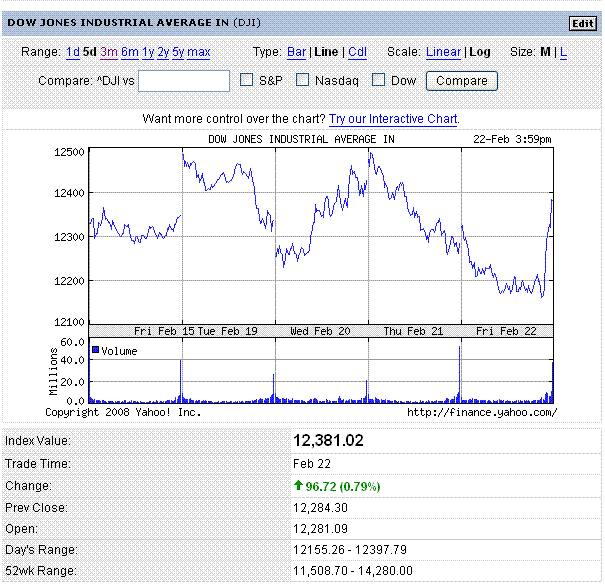Image resolution: width=605 pixels, height=586 pixels.
Task: Switch range to 6m
Action: (x=130, y=52)
